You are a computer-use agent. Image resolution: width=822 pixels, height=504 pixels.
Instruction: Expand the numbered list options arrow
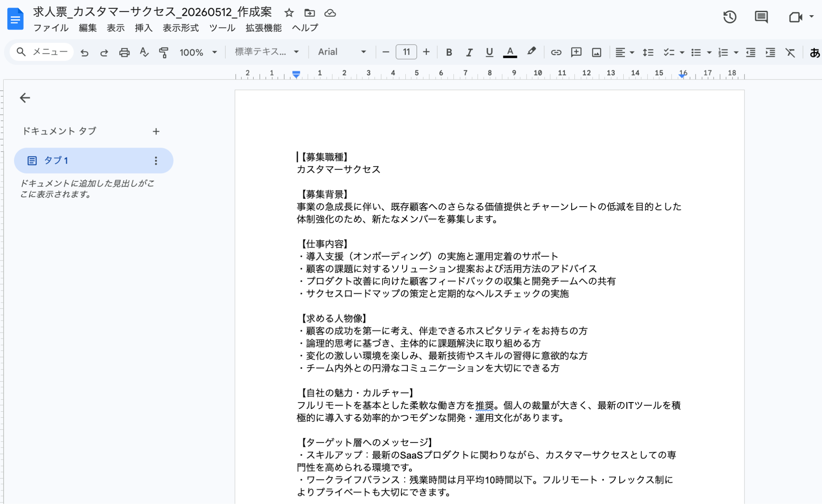pos(736,53)
